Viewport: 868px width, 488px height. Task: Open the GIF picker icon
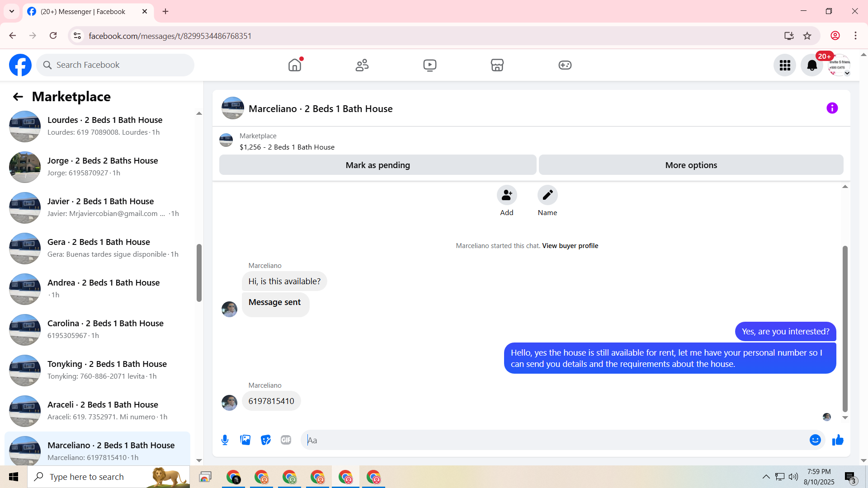[x=286, y=440]
